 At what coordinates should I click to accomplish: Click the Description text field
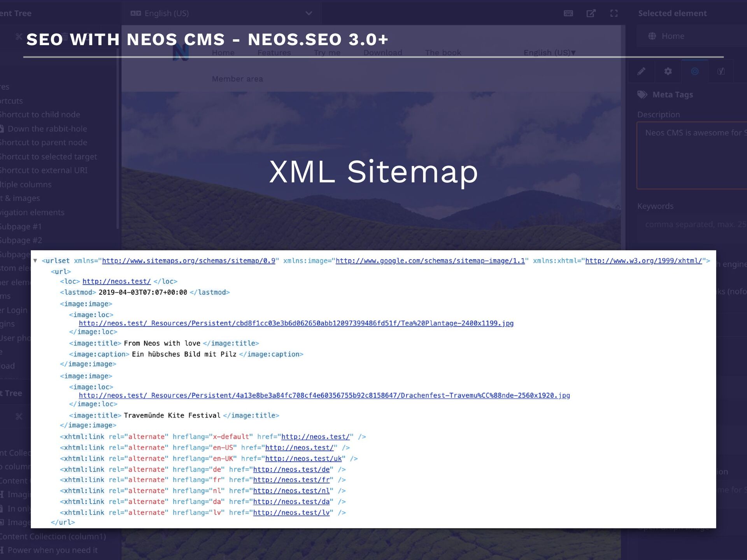pyautogui.click(x=692, y=156)
